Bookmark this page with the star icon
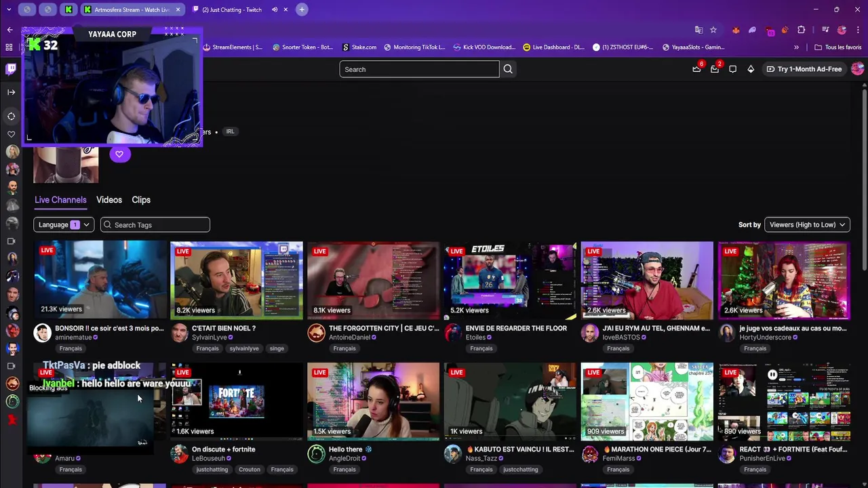The image size is (868, 488). coord(713,30)
